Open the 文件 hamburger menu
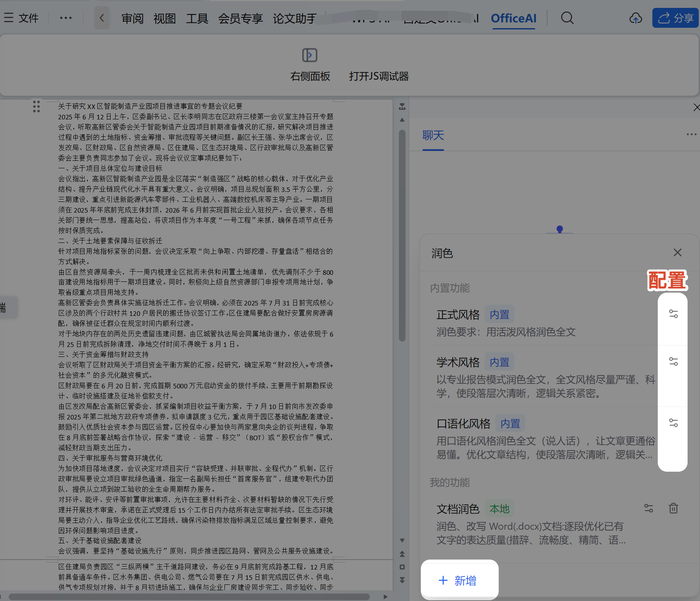The width and height of the screenshot is (700, 601). (x=21, y=18)
